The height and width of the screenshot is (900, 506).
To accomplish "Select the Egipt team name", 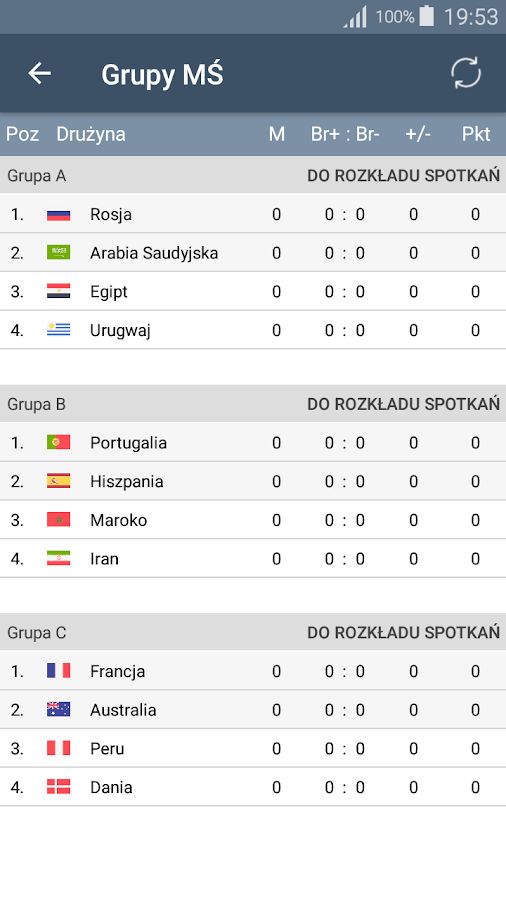I will click(108, 292).
